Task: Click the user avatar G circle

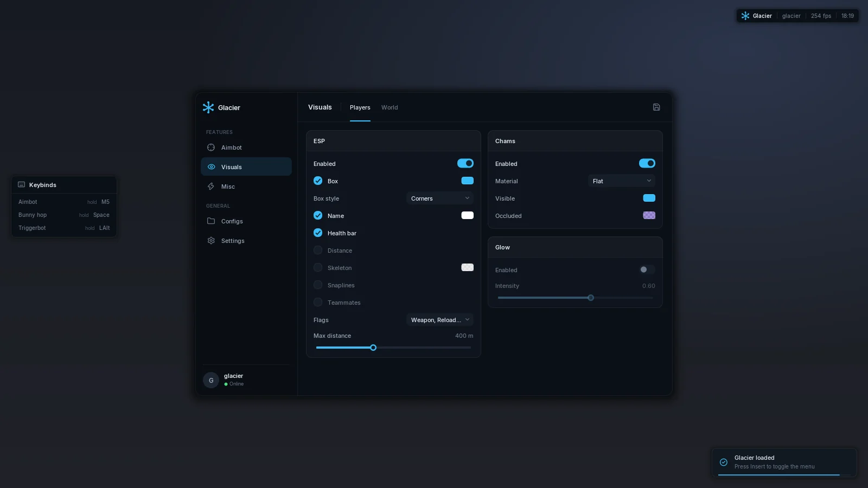Action: tap(211, 380)
